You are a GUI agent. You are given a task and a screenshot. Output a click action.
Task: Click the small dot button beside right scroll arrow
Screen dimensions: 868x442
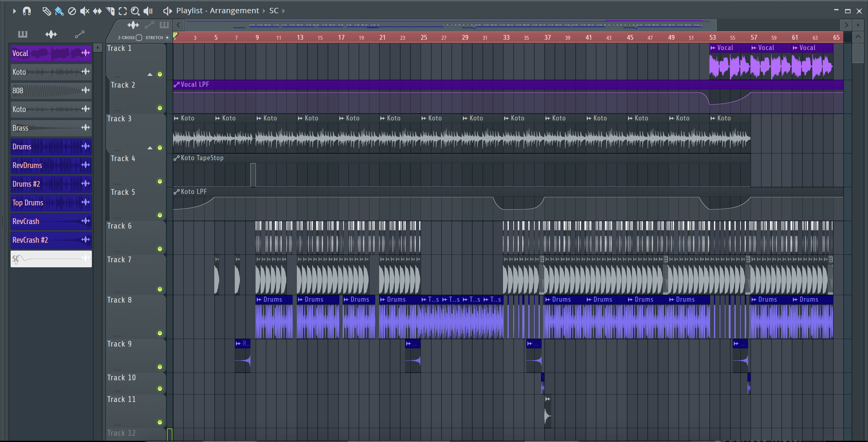tap(857, 25)
